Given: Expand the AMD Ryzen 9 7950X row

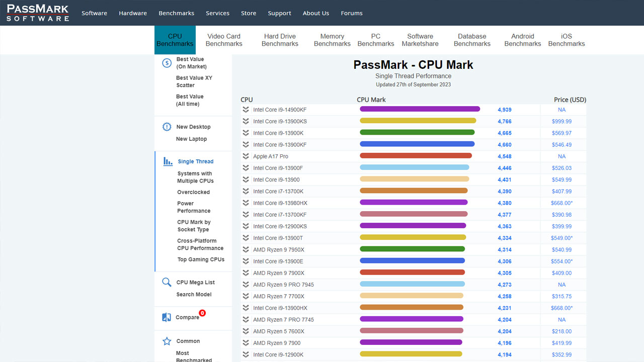Looking at the screenshot, I should click(x=246, y=250).
